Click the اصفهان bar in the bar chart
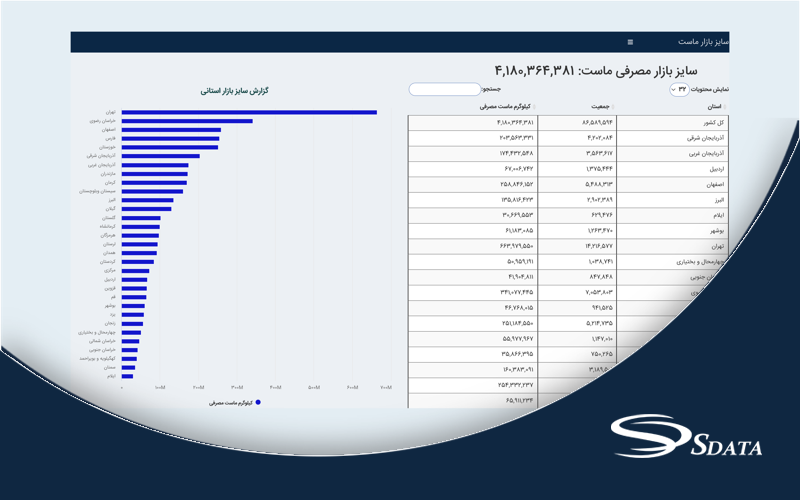 point(171,130)
